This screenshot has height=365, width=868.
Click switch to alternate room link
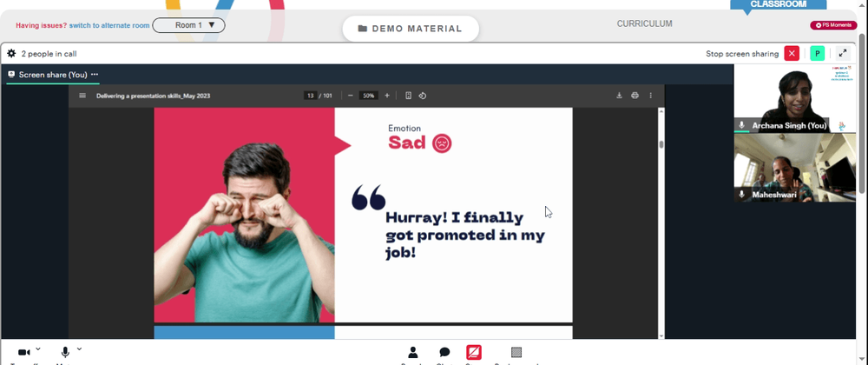(109, 25)
